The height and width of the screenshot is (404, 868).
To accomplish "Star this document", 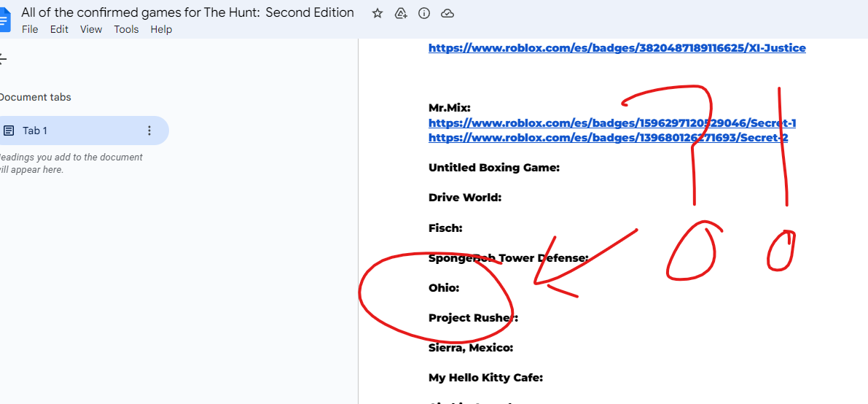I will tap(378, 13).
